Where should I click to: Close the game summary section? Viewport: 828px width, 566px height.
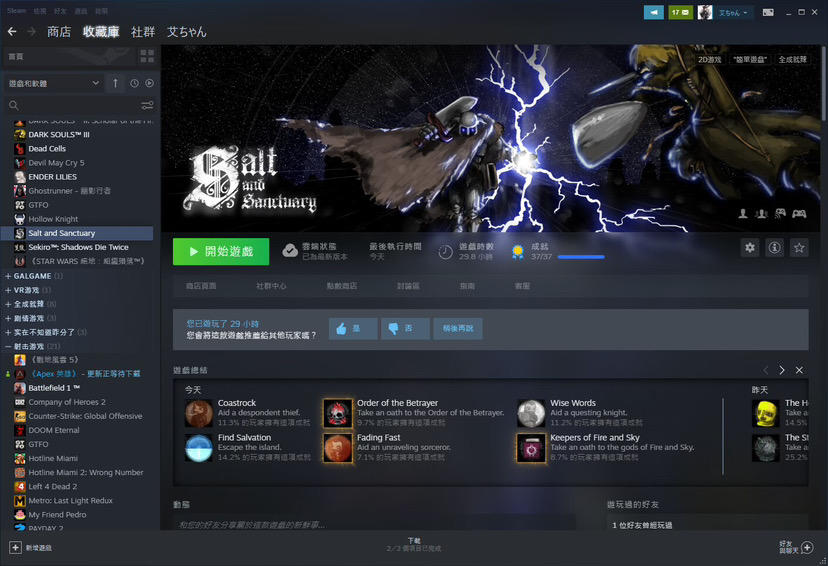(799, 370)
